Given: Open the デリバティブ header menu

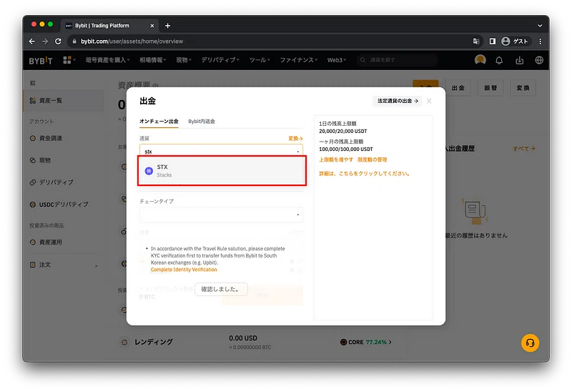Looking at the screenshot, I should click(220, 60).
